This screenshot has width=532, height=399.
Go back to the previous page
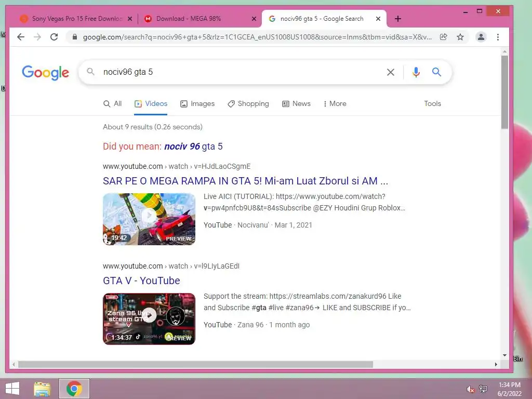pos(21,37)
